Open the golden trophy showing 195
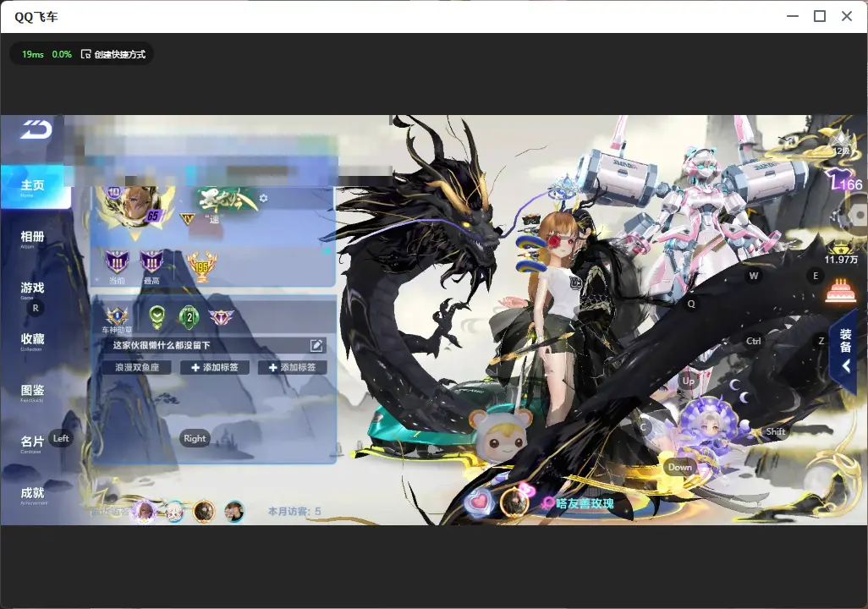This screenshot has height=609, width=868. pos(201,266)
